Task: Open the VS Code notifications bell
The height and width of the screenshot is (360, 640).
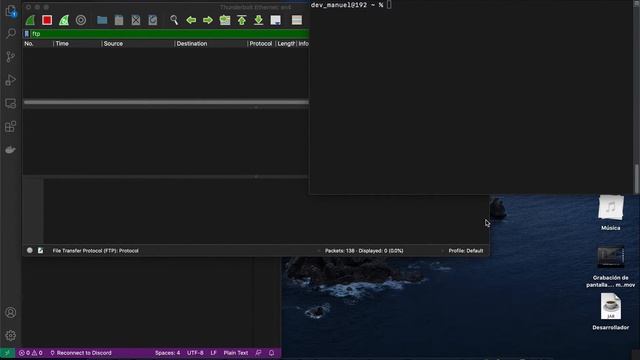Action: (271, 353)
